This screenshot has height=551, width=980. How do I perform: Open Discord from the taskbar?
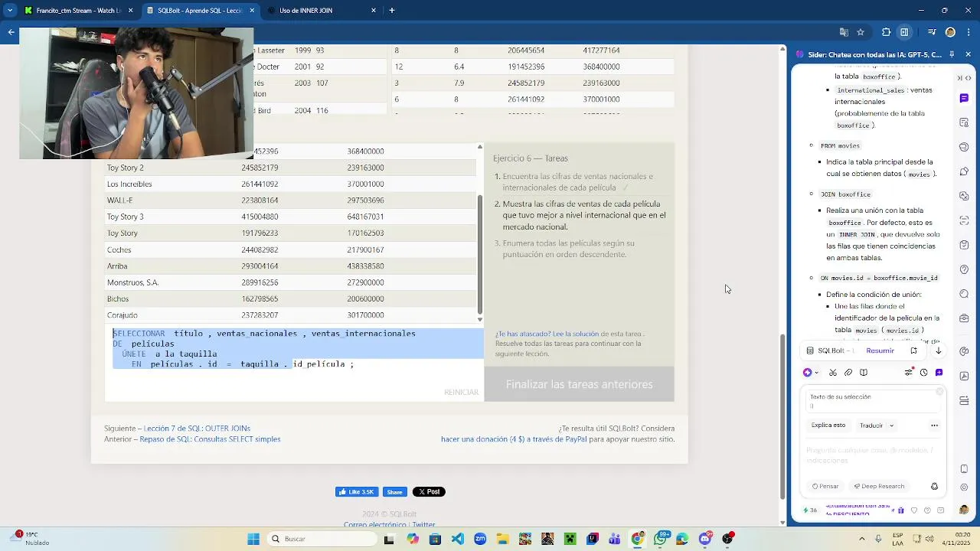tap(705, 539)
